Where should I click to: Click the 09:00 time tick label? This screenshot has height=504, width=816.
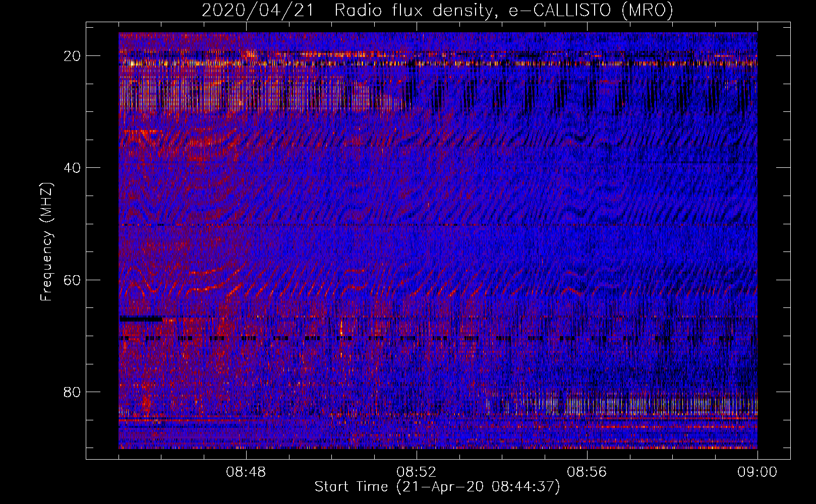click(757, 472)
